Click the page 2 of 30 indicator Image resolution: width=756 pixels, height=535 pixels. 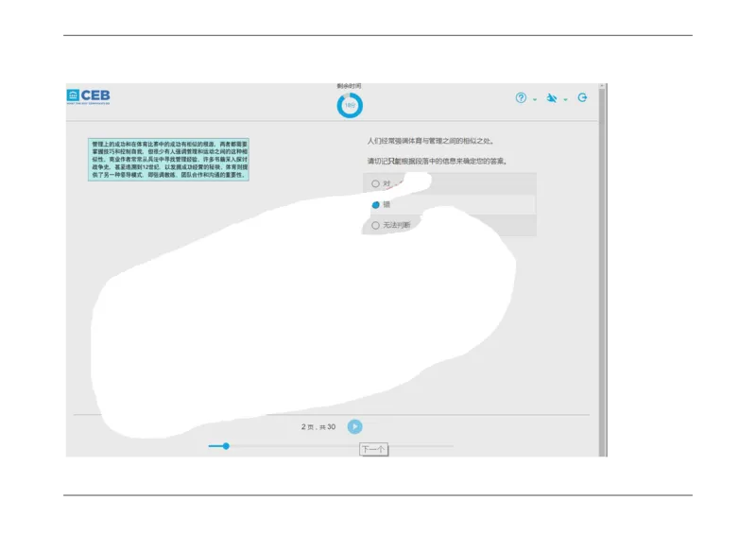tap(318, 427)
